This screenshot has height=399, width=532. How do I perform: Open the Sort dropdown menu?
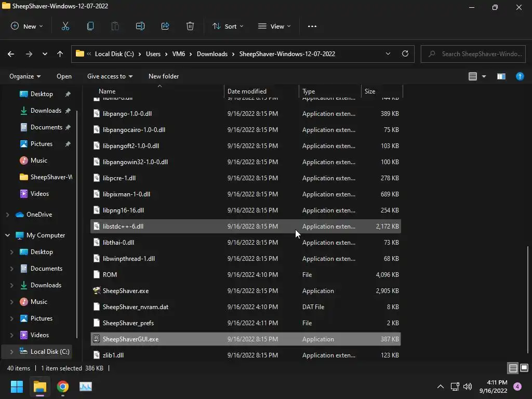pyautogui.click(x=228, y=26)
